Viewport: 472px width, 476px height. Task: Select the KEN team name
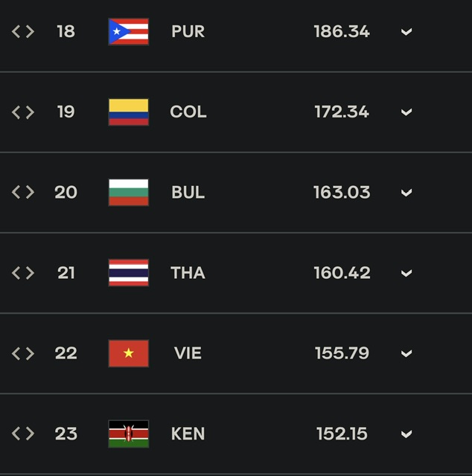click(x=188, y=434)
